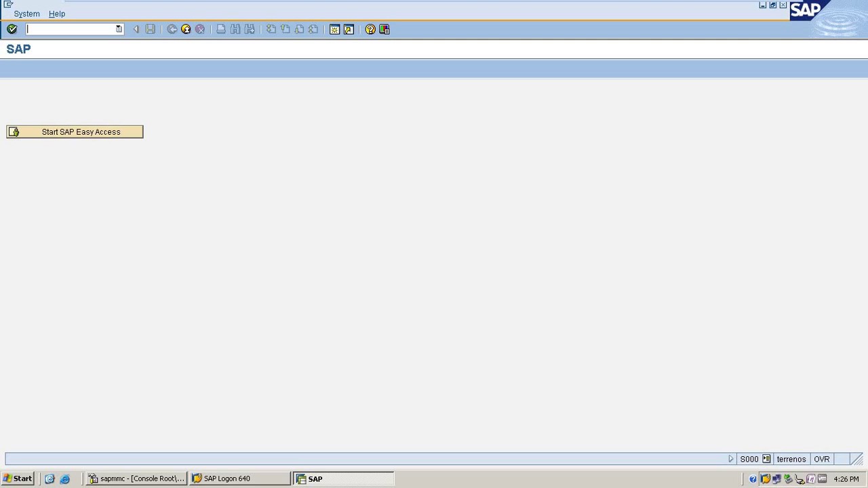Toggle the OVR overwrite mode indicator
This screenshot has height=488, width=868.
822,459
